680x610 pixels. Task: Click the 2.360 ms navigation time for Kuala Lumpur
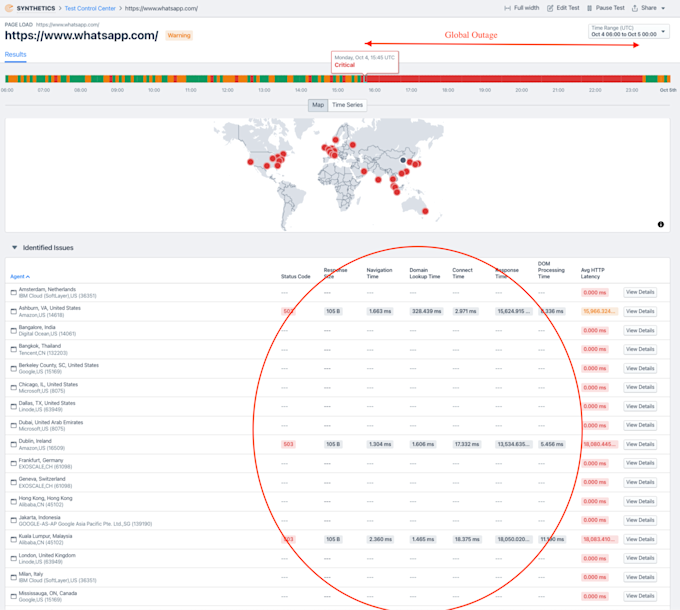coord(380,539)
